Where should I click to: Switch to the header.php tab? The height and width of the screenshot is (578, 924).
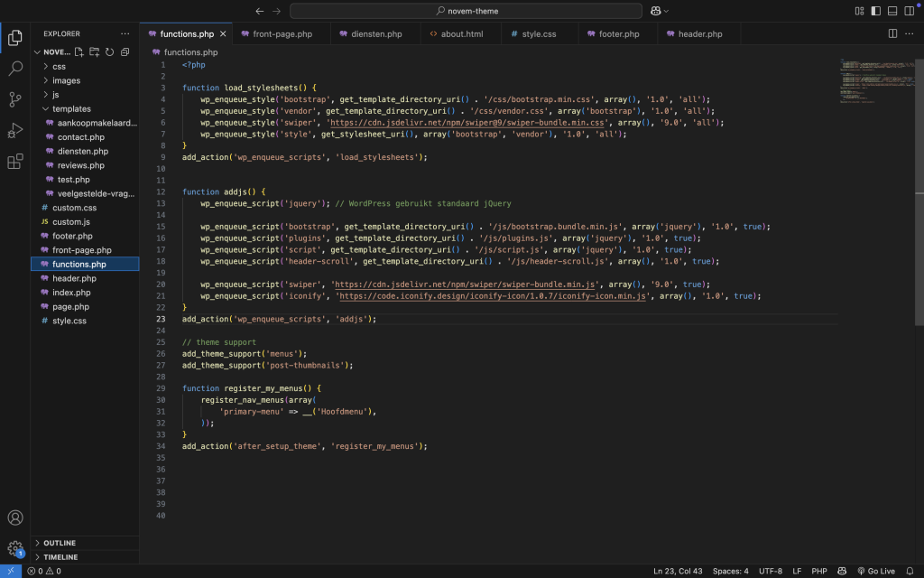coord(699,34)
